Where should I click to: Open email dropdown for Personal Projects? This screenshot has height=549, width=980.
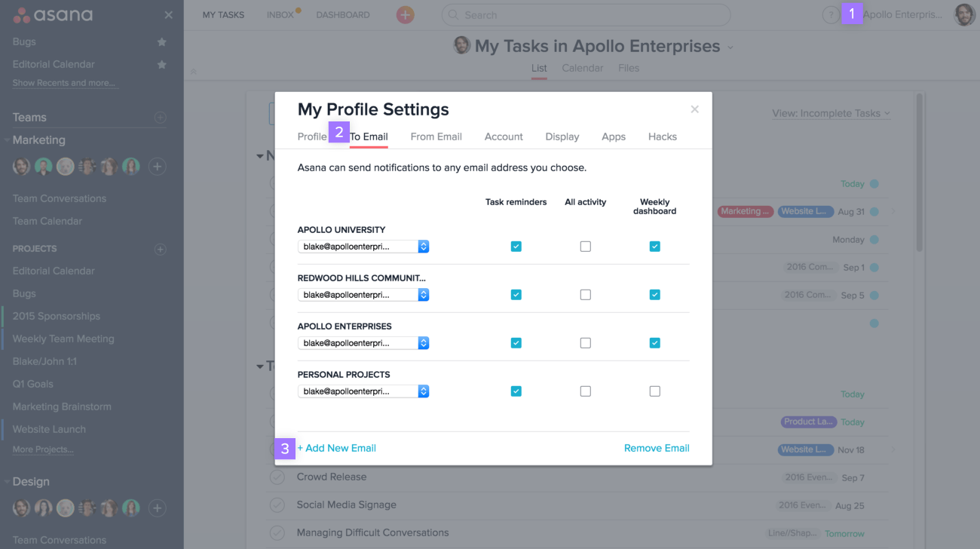click(363, 391)
